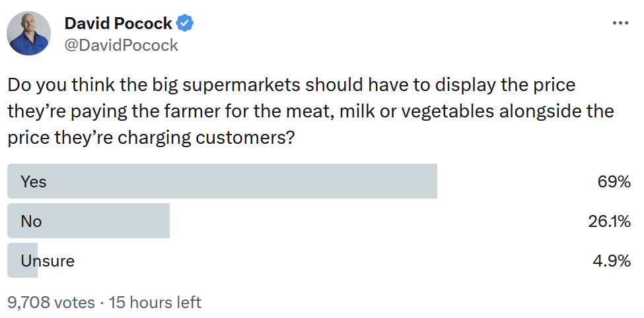Open the three-dot More options menu
The height and width of the screenshot is (318, 644).
[x=620, y=23]
